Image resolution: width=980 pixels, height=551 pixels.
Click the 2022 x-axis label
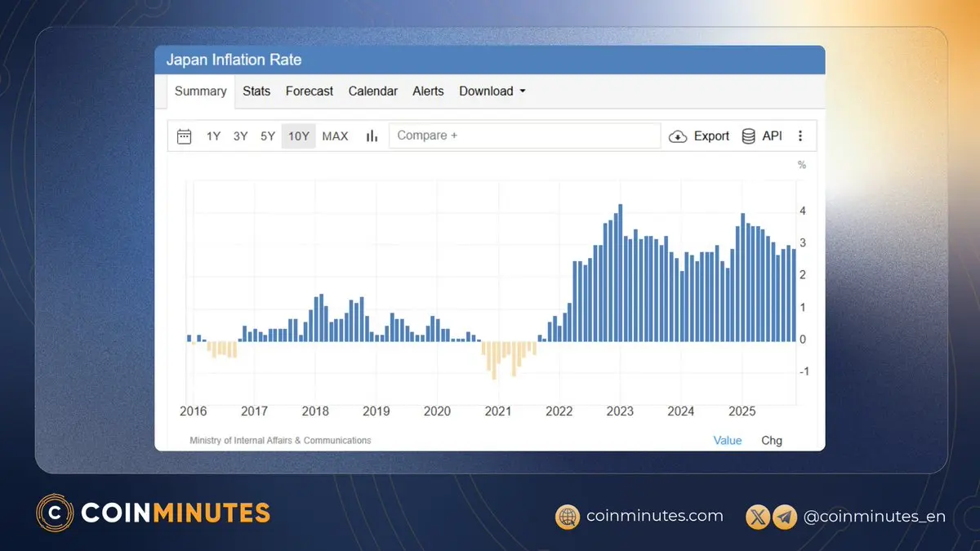coord(559,411)
